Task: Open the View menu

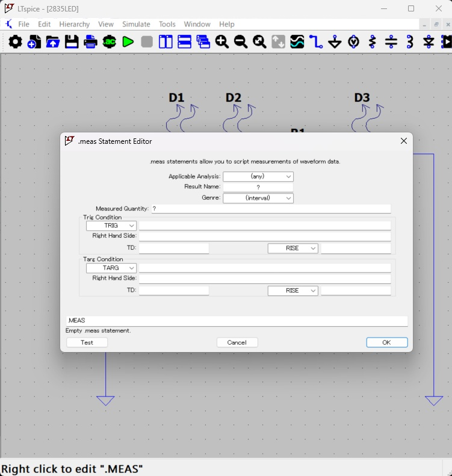Action: tap(106, 24)
